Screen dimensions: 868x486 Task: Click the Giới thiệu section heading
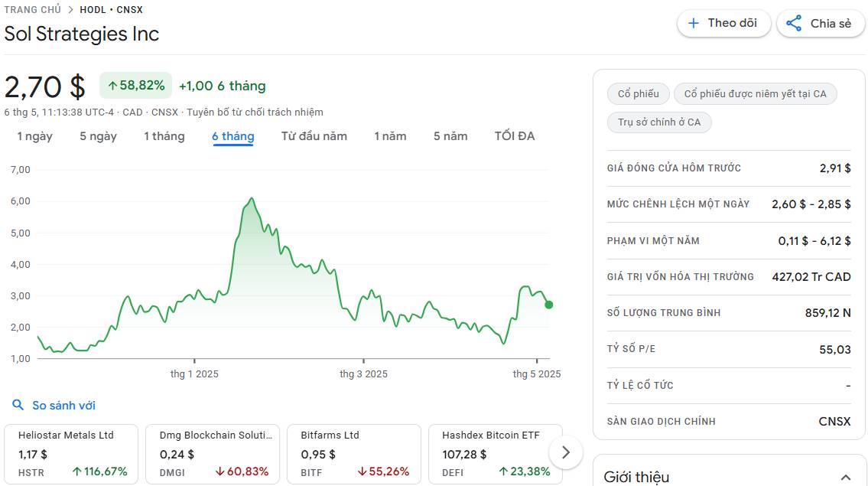636,477
